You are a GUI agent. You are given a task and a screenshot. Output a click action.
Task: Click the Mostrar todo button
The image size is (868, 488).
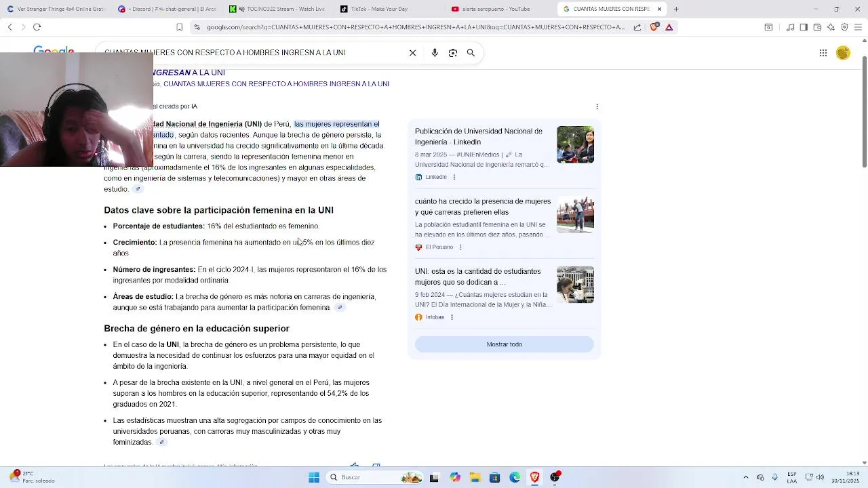505,344
